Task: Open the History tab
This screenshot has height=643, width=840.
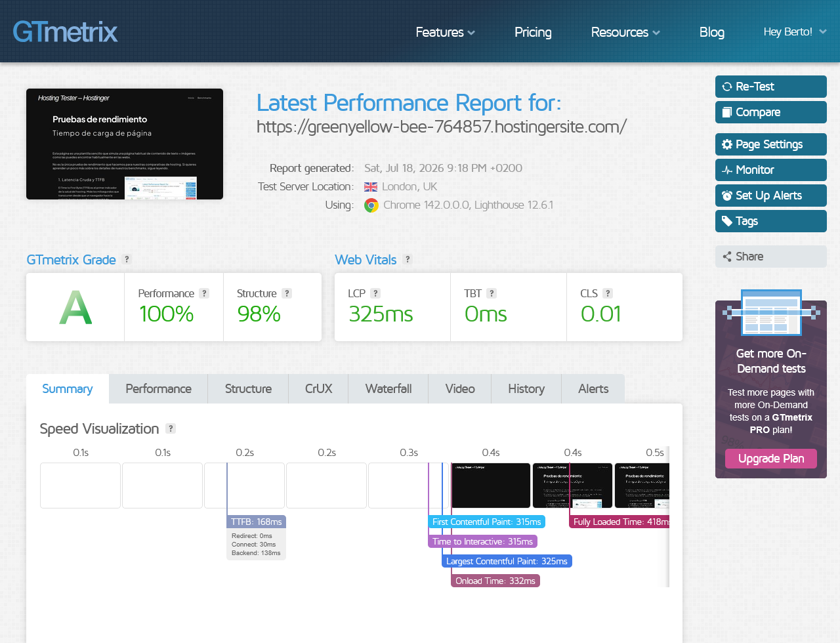Action: 526,389
